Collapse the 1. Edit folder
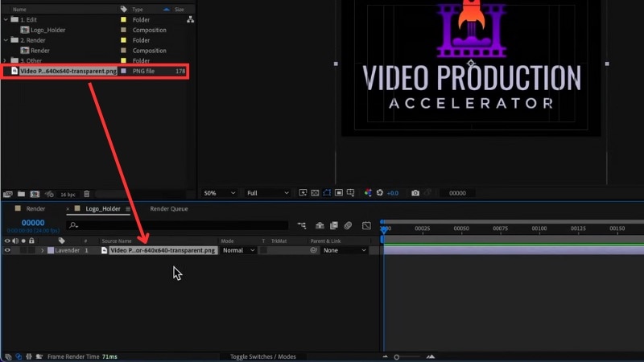 coord(6,19)
